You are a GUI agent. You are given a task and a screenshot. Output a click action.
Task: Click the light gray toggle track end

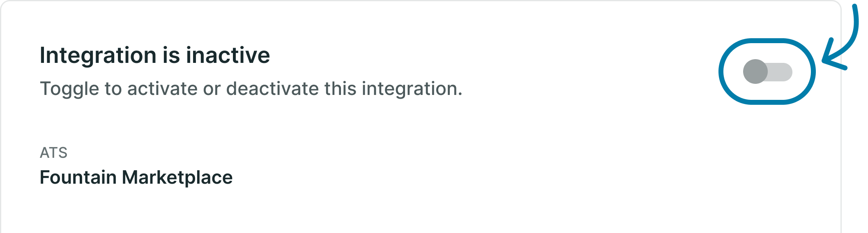pyautogui.click(x=783, y=72)
